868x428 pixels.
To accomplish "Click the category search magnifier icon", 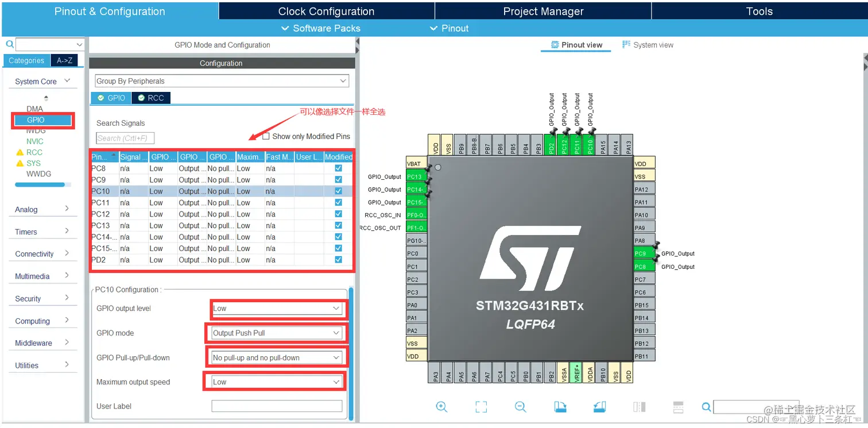I will click(x=10, y=44).
